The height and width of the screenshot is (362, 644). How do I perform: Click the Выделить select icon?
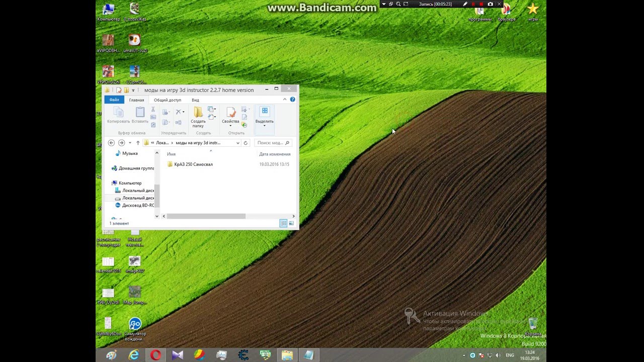(x=265, y=112)
